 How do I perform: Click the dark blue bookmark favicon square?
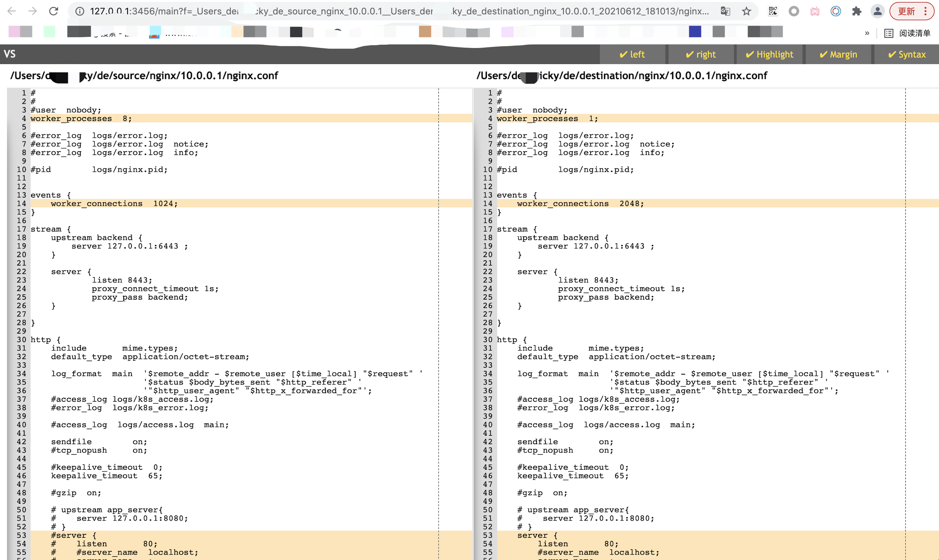695,32
